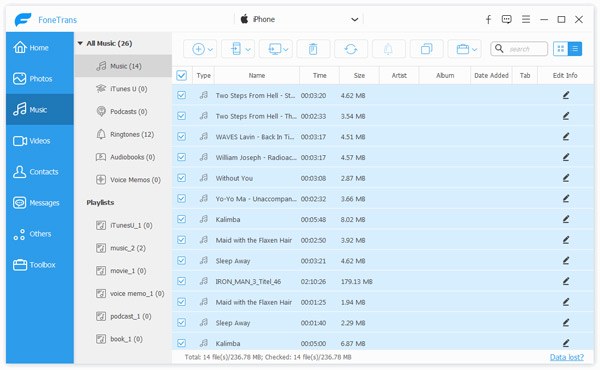Expand the add files dropdown arrow
This screenshot has width=600, height=370.
[x=210, y=49]
